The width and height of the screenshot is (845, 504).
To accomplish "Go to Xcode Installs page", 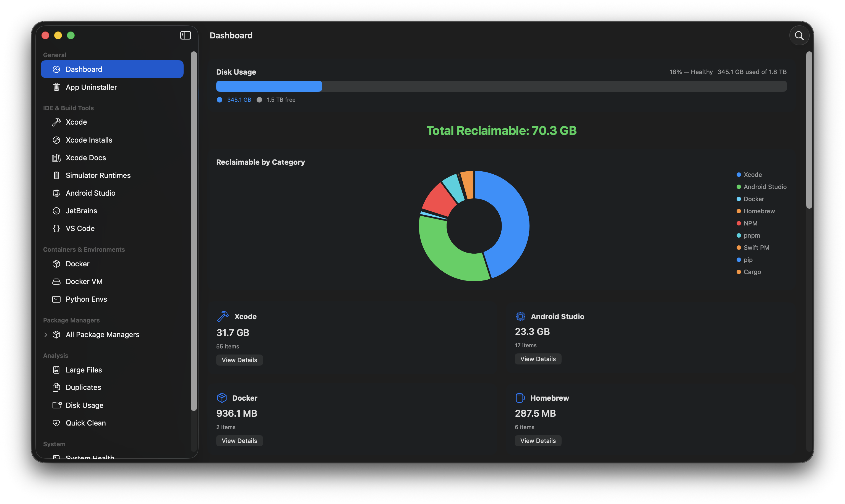I will pyautogui.click(x=112, y=140).
